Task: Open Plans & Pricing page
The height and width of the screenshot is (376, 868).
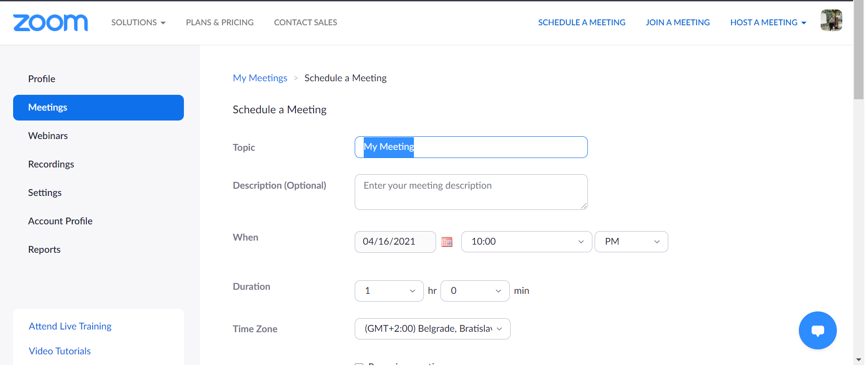Action: click(220, 23)
